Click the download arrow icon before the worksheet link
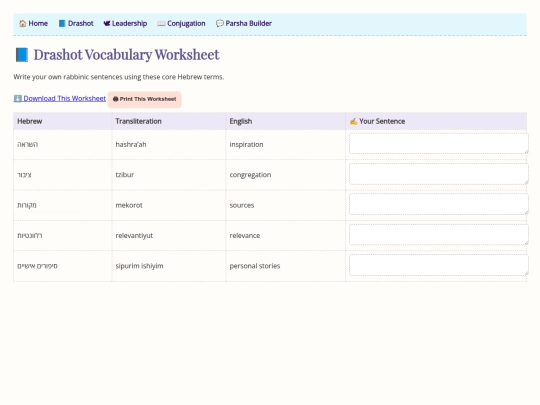This screenshot has width=540, height=405. (x=18, y=98)
